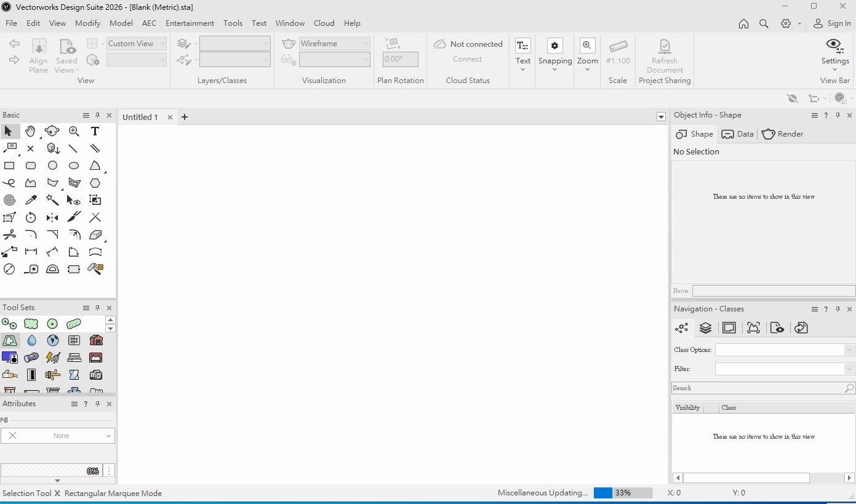Image resolution: width=856 pixels, height=504 pixels.
Task: Open the Entertainment menu
Action: point(190,23)
